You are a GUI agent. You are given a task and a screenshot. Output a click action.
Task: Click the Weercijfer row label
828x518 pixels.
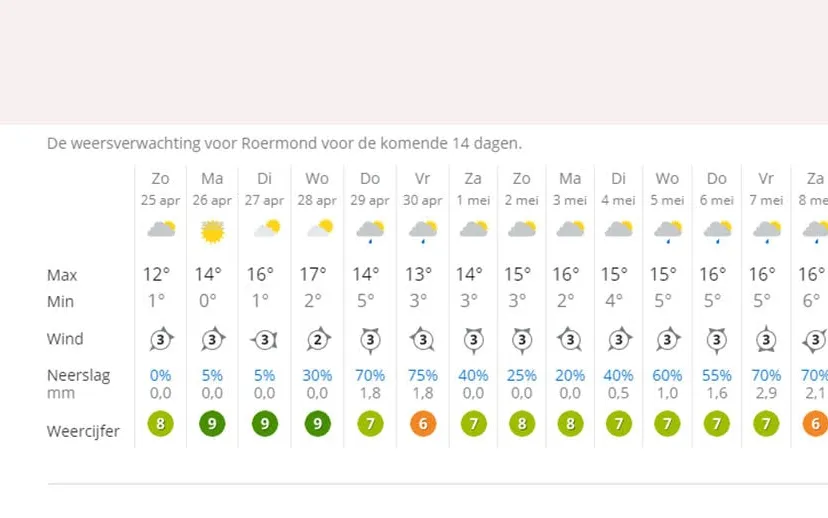[83, 431]
